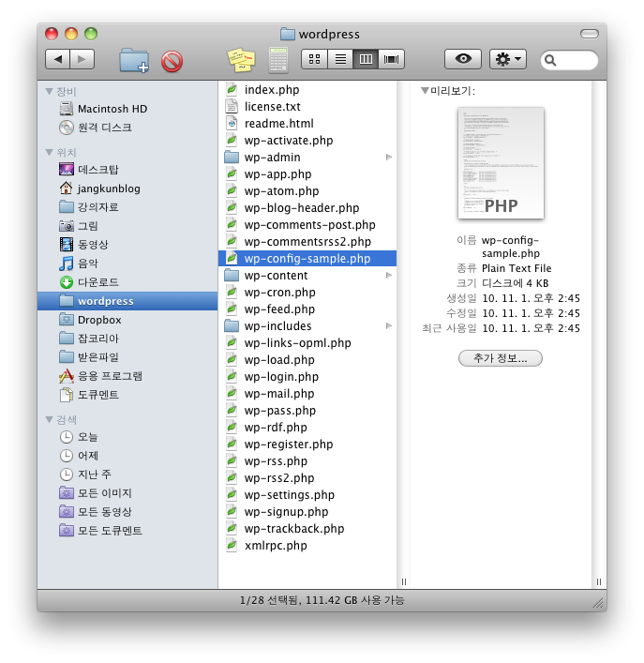
Task: Show files from 지난 주 saved search
Action: tap(127, 474)
